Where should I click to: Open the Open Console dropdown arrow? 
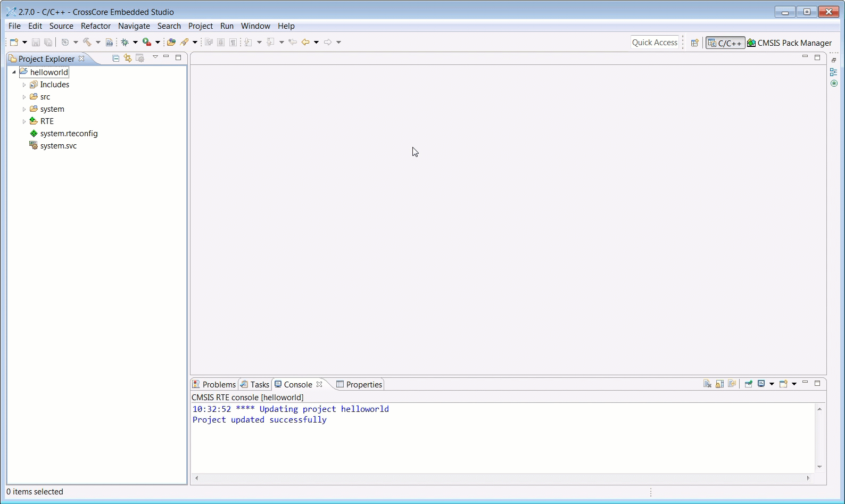[794, 384]
